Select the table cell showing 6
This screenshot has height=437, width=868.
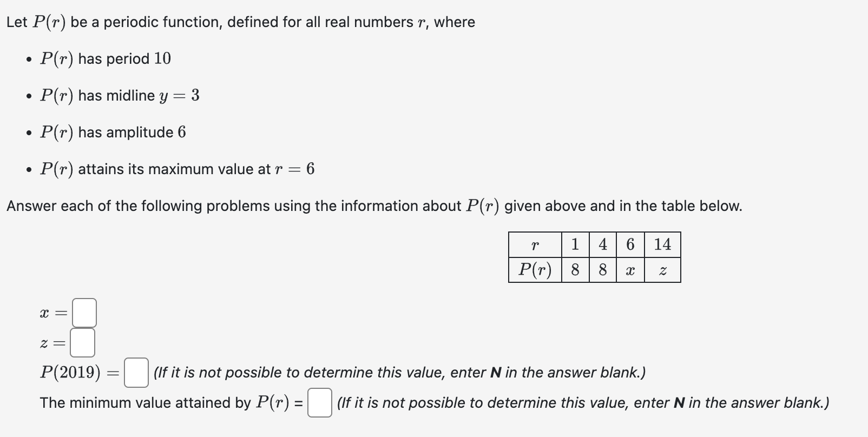(x=629, y=245)
